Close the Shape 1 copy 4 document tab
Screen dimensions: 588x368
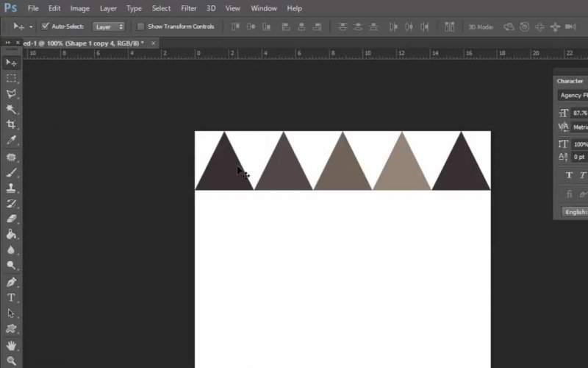tap(153, 43)
